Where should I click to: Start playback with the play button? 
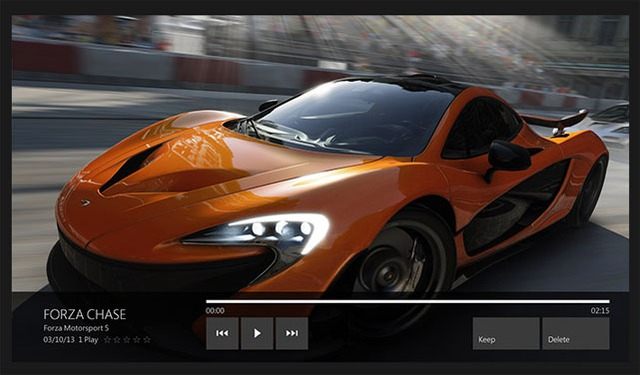[257, 333]
